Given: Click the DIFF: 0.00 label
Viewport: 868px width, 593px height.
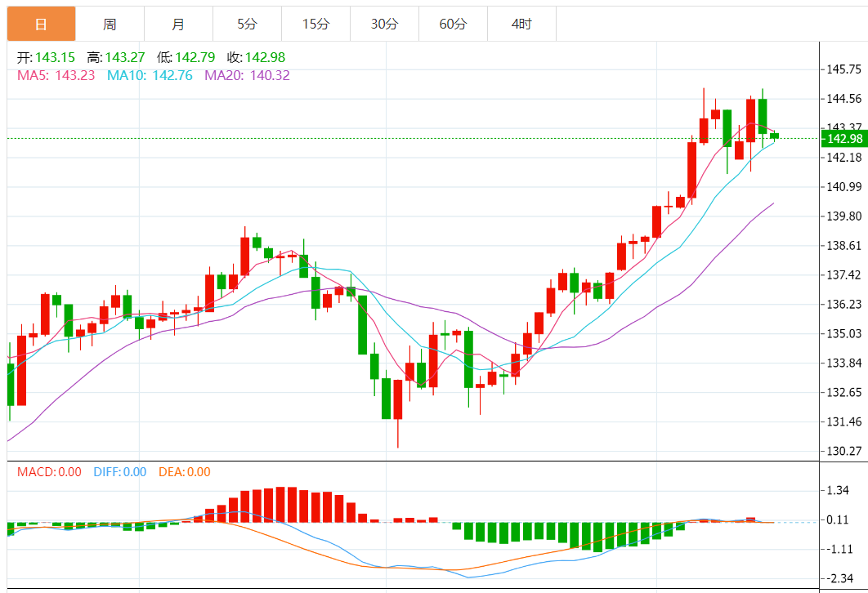Looking at the screenshot, I should pos(119,472).
